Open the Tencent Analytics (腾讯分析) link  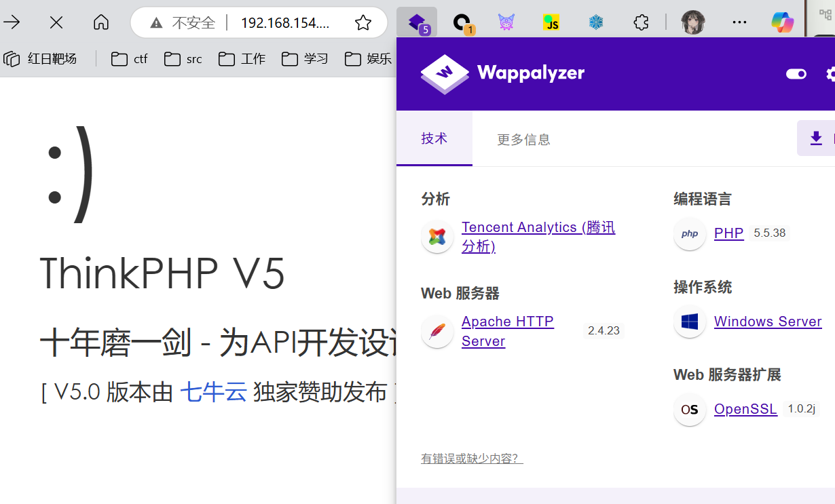[538, 236]
